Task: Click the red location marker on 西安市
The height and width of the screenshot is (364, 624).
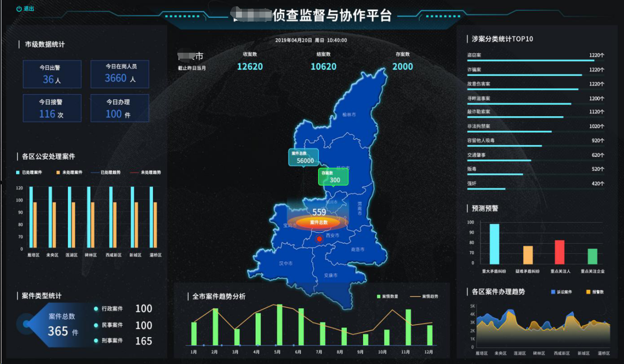Action: point(319,239)
